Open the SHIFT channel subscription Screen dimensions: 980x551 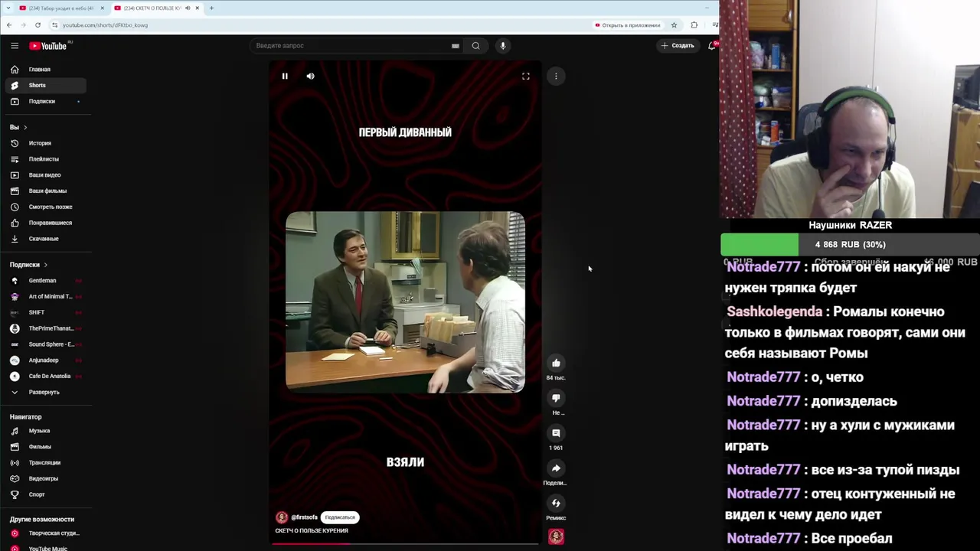46,312
